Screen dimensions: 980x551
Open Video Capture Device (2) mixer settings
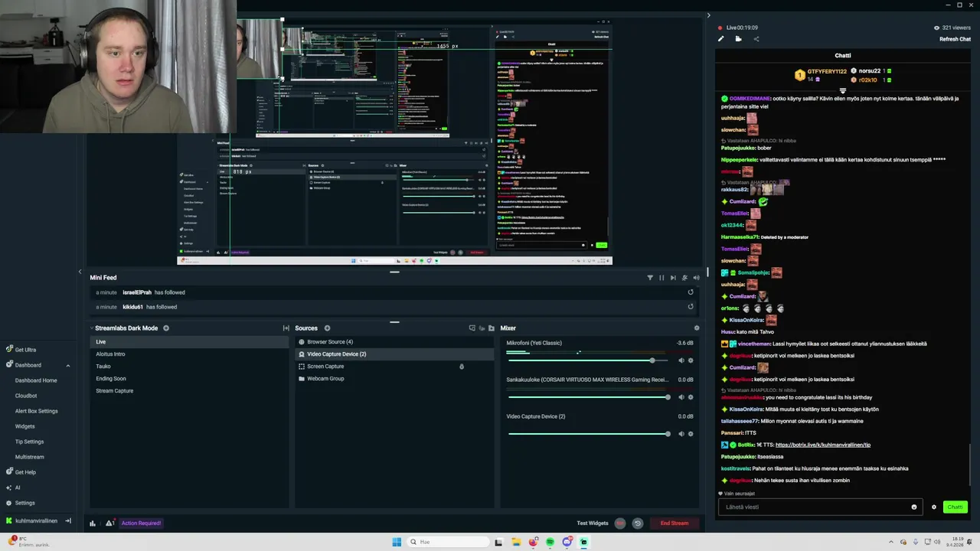(691, 434)
